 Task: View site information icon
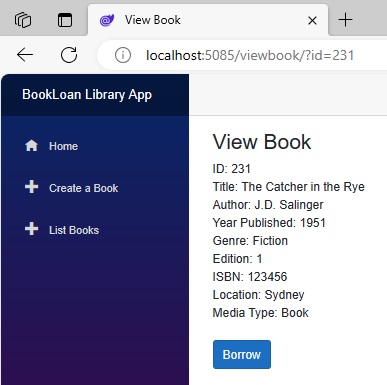pyautogui.click(x=123, y=55)
